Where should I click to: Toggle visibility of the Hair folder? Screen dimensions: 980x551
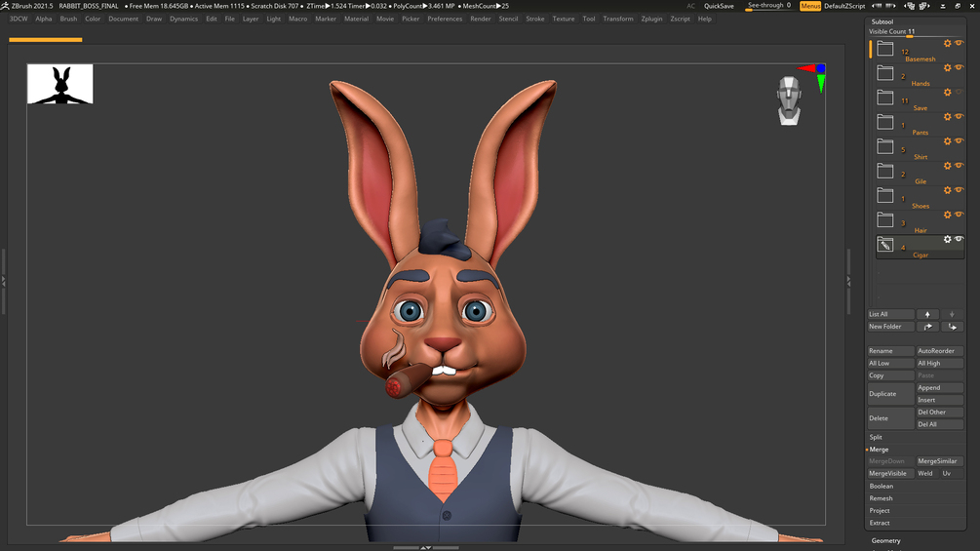(959, 215)
